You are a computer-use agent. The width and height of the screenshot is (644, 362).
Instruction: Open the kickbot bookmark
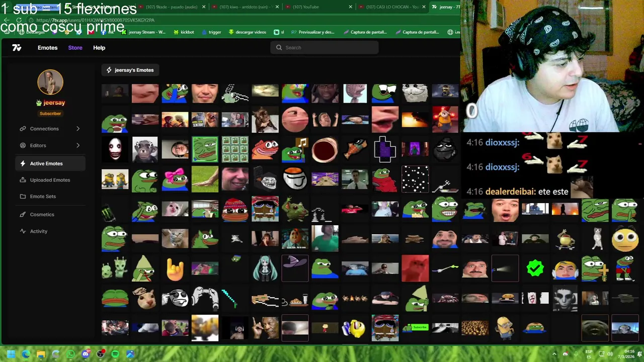pos(184,32)
